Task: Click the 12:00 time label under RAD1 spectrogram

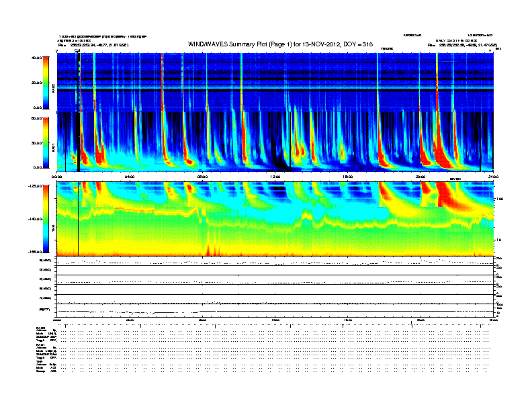Action: tap(275, 177)
